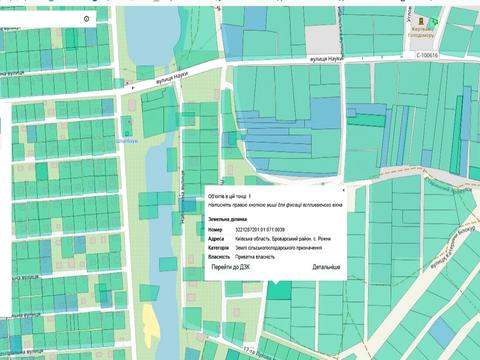This screenshot has height=360, width=480.
Task: Open the 'Перейти до ДЗК' link
Action: [x=231, y=267]
